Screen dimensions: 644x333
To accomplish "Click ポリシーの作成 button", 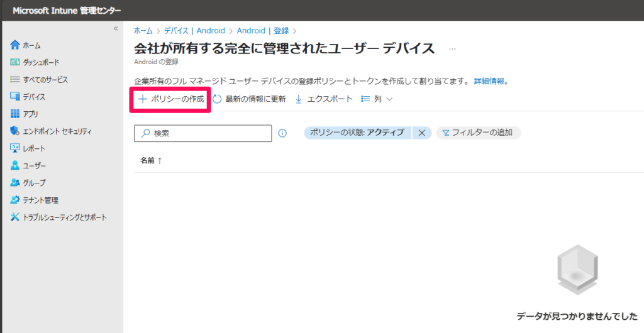I will coord(171,99).
